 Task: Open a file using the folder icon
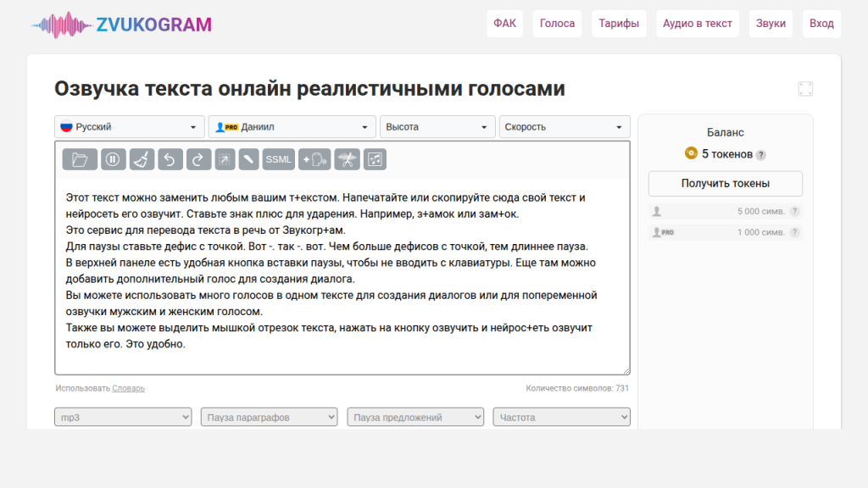tap(81, 158)
